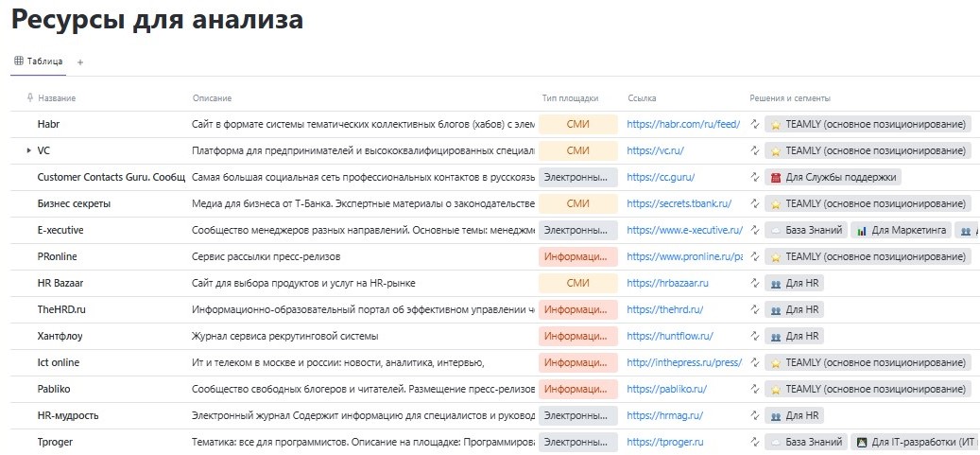The width and height of the screenshot is (980, 455).
Task: Open the Ссылка column header
Action: point(642,98)
